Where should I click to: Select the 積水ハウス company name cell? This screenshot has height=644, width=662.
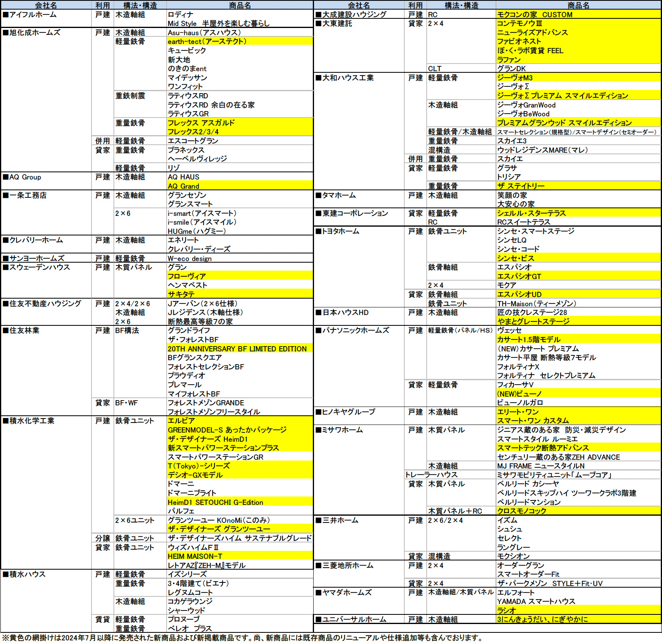click(28, 574)
